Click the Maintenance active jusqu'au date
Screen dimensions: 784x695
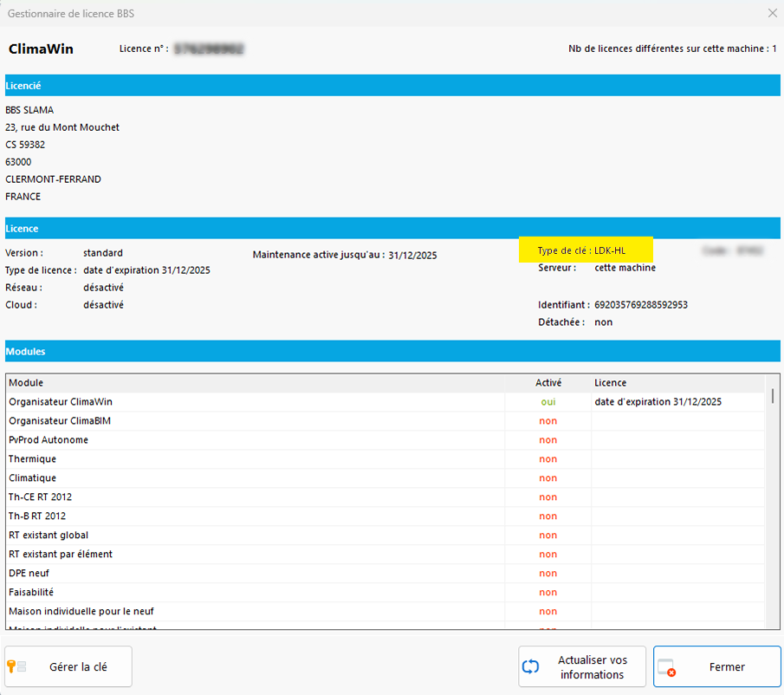click(x=412, y=255)
